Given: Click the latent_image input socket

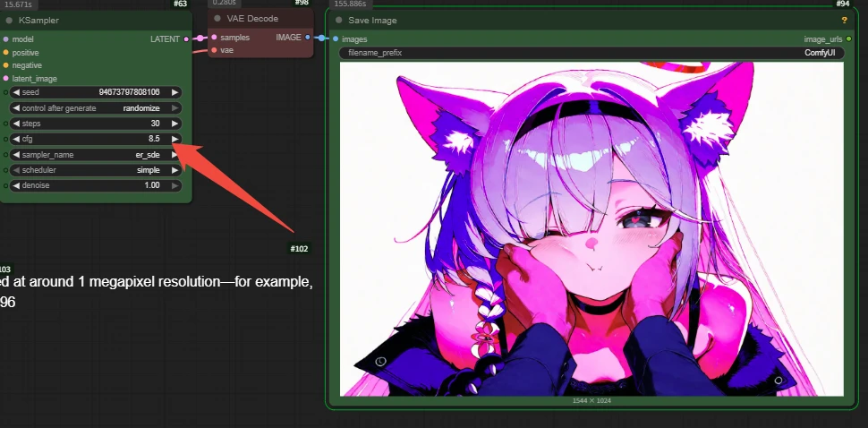Looking at the screenshot, I should point(5,79).
